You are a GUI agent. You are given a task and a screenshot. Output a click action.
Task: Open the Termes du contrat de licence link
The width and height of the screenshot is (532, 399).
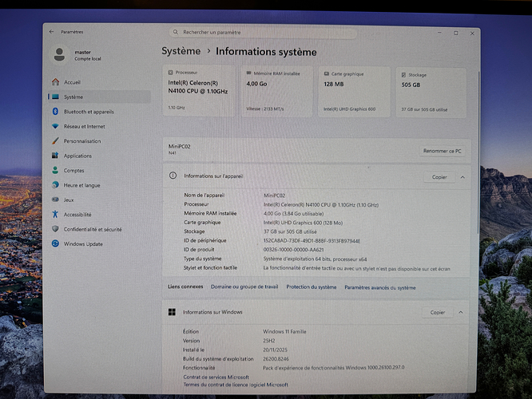pos(236,385)
